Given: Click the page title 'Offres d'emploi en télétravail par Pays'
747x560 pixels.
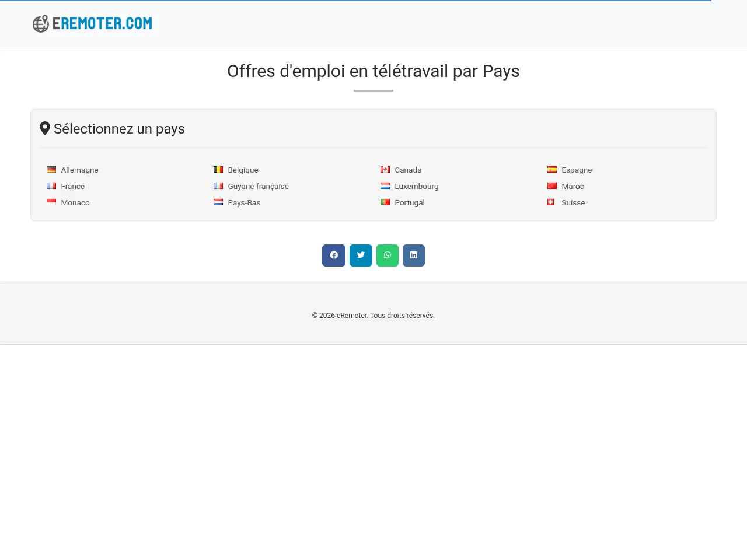Looking at the screenshot, I should (x=373, y=71).
